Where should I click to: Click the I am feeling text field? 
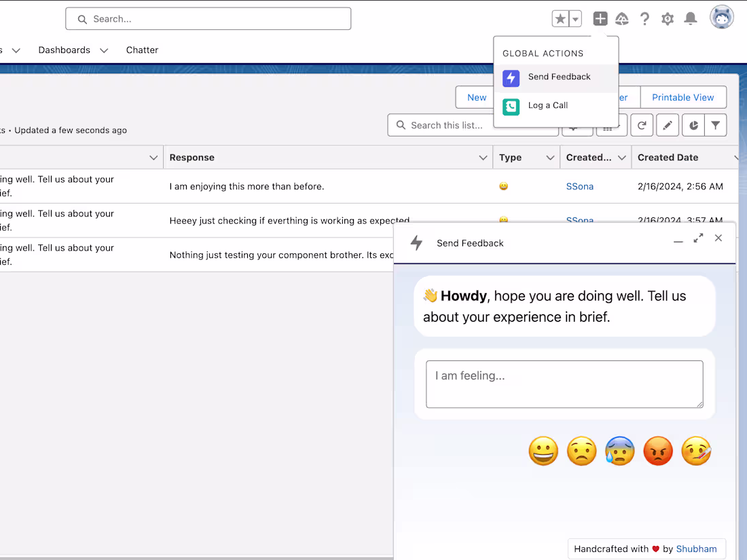(x=564, y=384)
